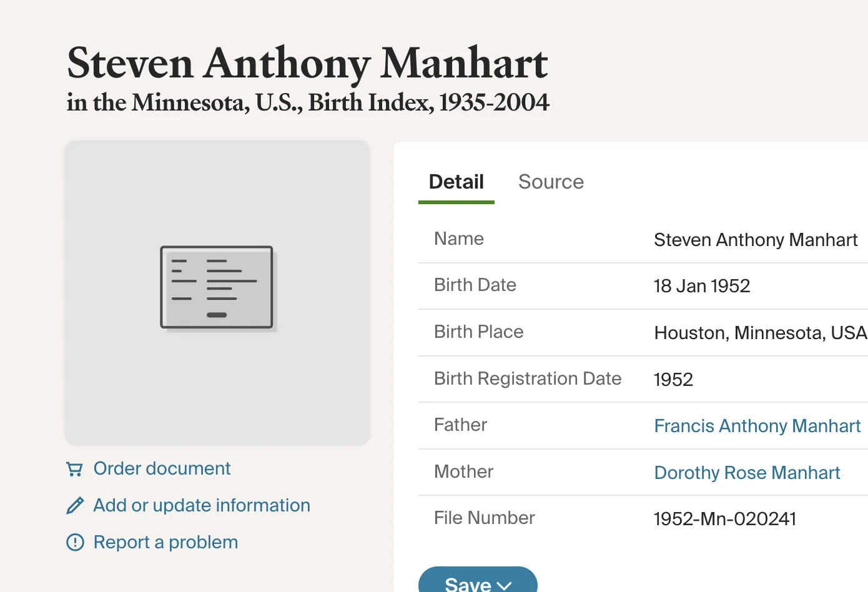
Task: Expand the Save button chevron
Action: (x=505, y=585)
